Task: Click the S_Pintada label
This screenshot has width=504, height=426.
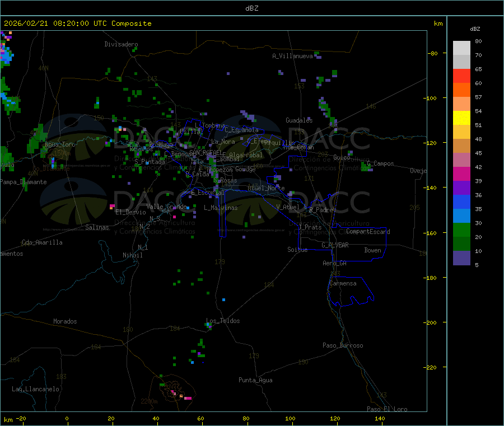Action: click(150, 162)
